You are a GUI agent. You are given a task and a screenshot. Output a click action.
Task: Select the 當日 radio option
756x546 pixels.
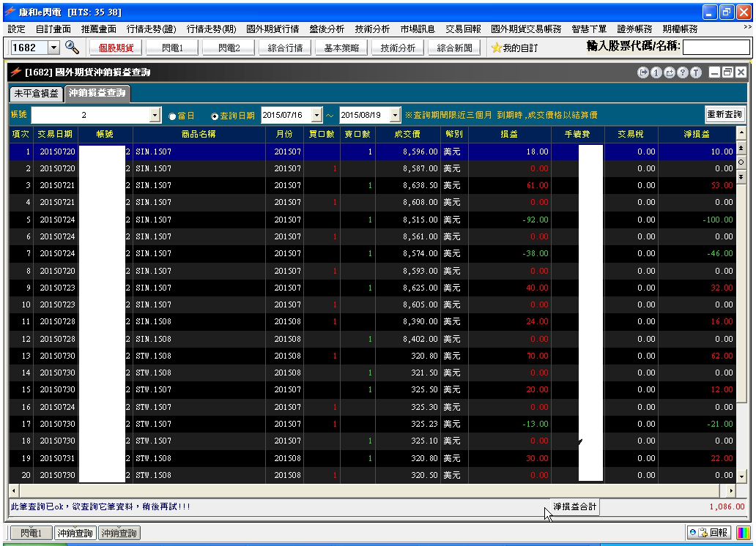pos(172,116)
